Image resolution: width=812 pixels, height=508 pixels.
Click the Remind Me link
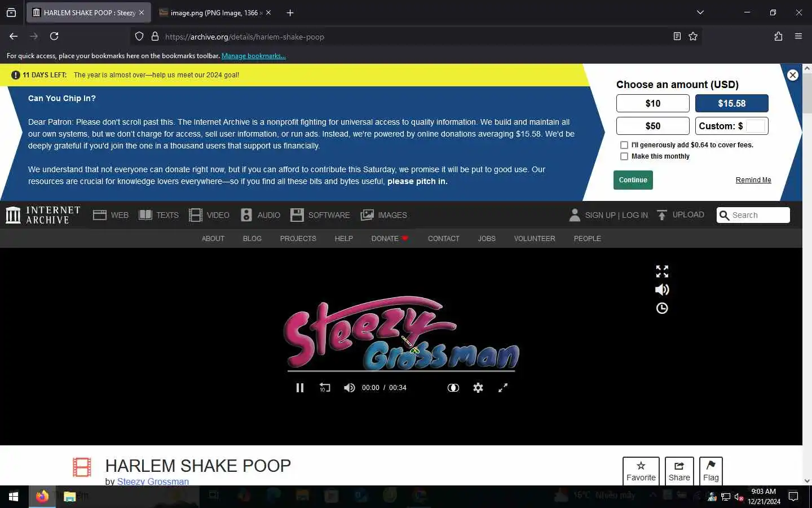coord(753,180)
